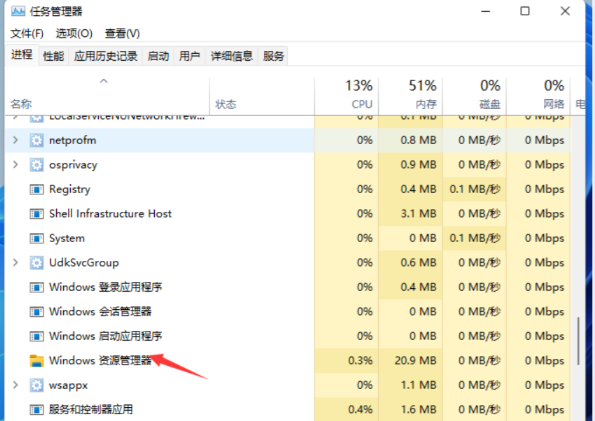Switch to the 应用历史记录 tab

(106, 56)
